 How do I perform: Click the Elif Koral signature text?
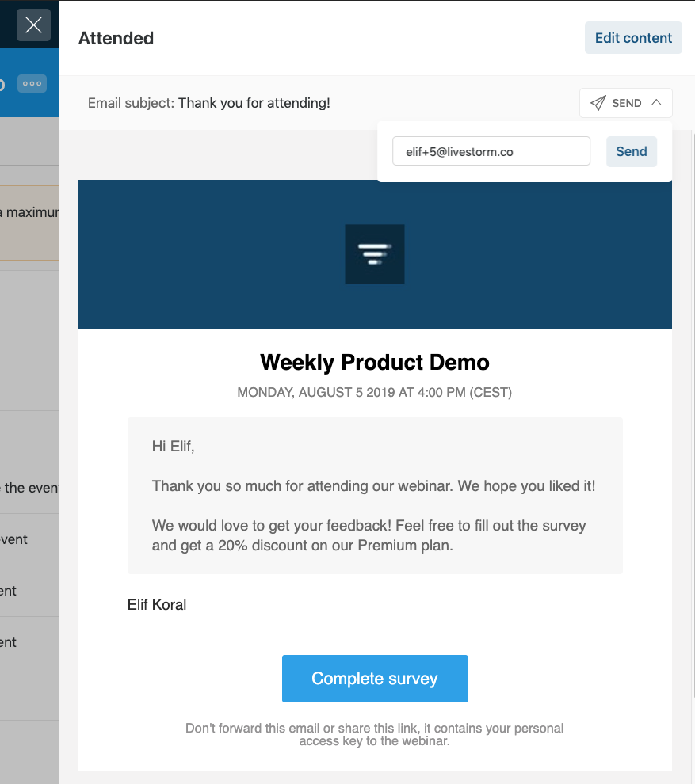[x=157, y=604]
